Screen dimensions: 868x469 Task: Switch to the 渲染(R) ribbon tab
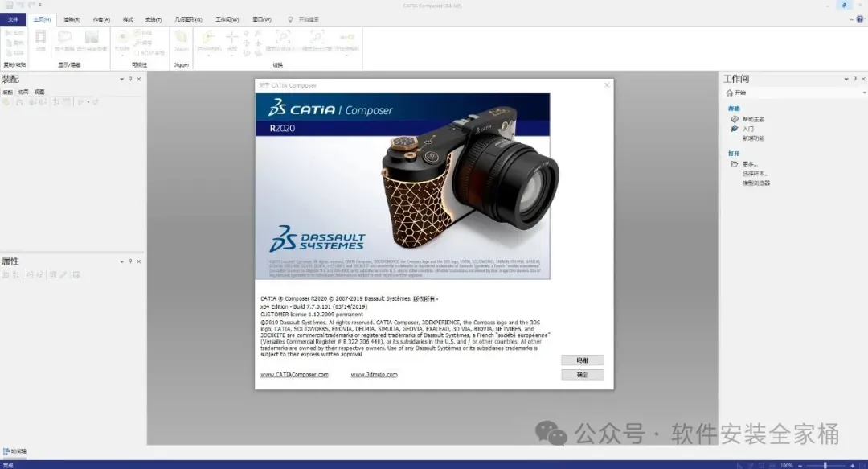(72, 19)
